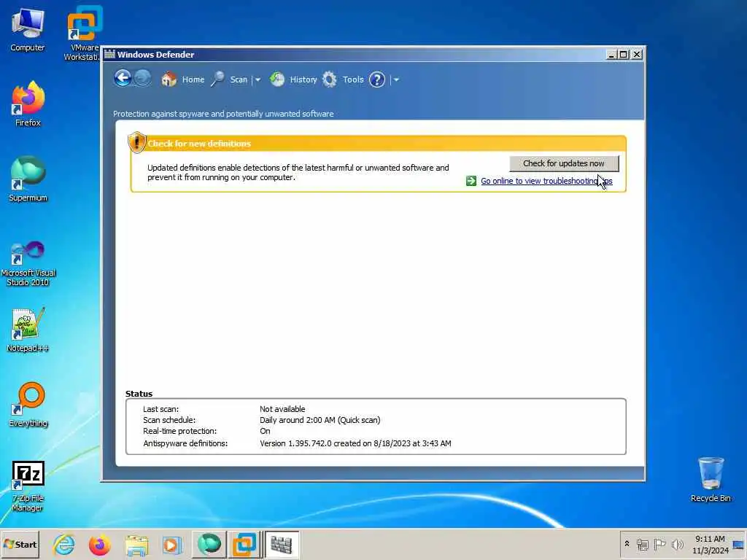Viewport: 747px width, 560px height.
Task: Select the antispyware definitions version text
Action: point(355,443)
